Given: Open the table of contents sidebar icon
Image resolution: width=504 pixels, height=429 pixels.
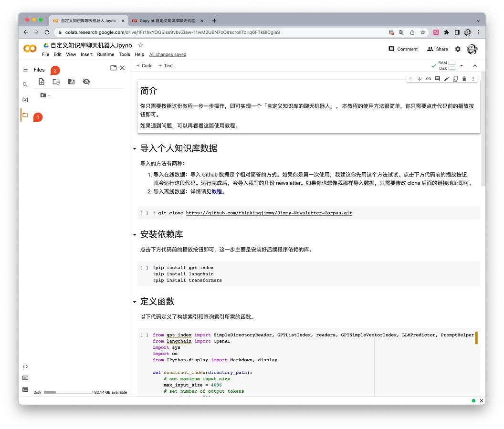Looking at the screenshot, I should 25,70.
